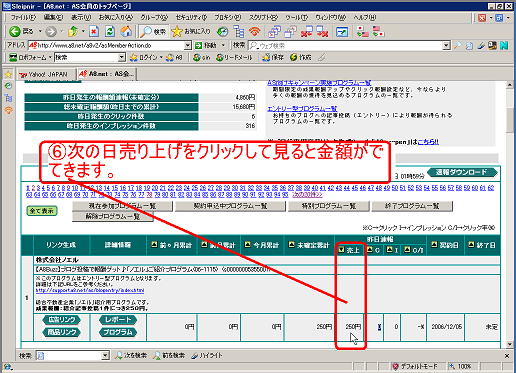
Task: Toggle sort arrow on 売上 column
Action: 341,249
